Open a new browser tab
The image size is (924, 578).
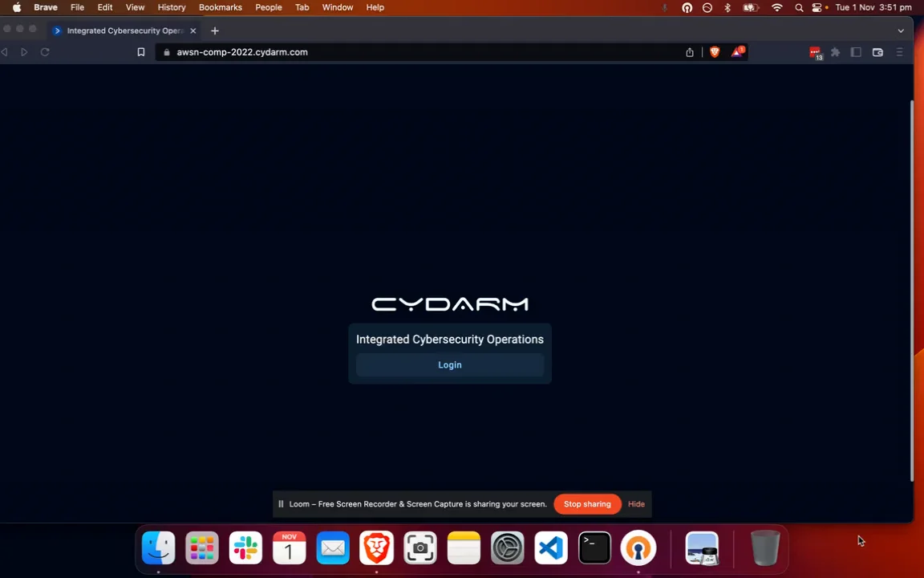point(214,31)
